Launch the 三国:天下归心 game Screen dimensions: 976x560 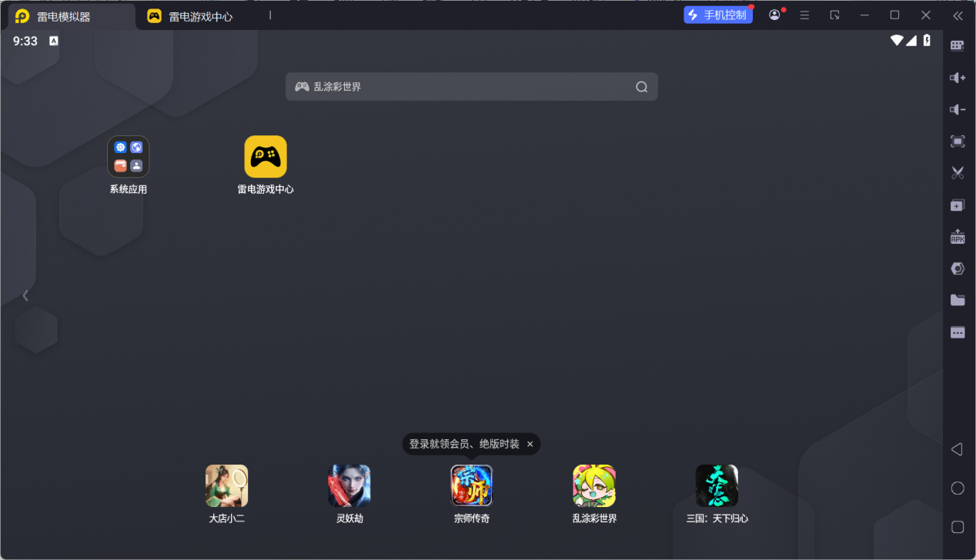click(717, 485)
